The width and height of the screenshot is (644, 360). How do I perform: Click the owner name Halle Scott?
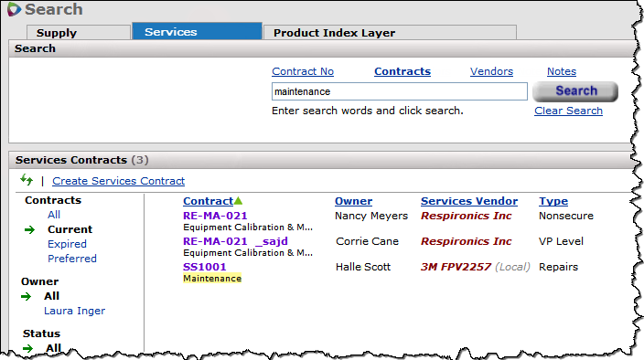pyautogui.click(x=363, y=267)
